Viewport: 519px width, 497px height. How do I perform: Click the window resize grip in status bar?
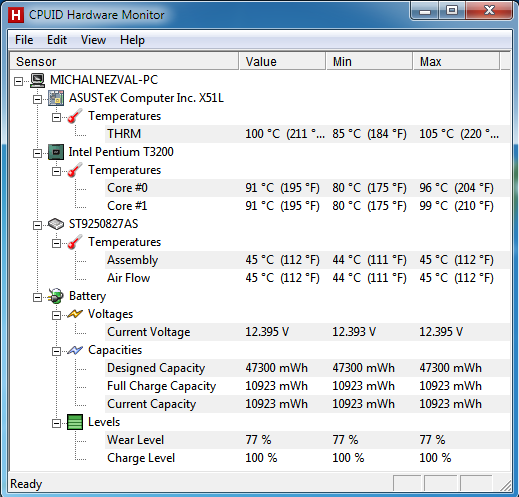coord(505,485)
